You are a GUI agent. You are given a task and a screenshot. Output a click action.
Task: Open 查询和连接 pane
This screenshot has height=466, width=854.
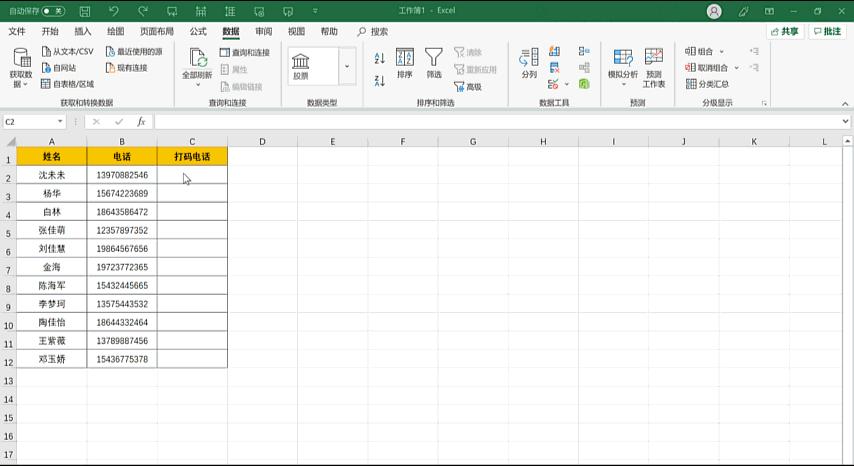[x=245, y=52]
